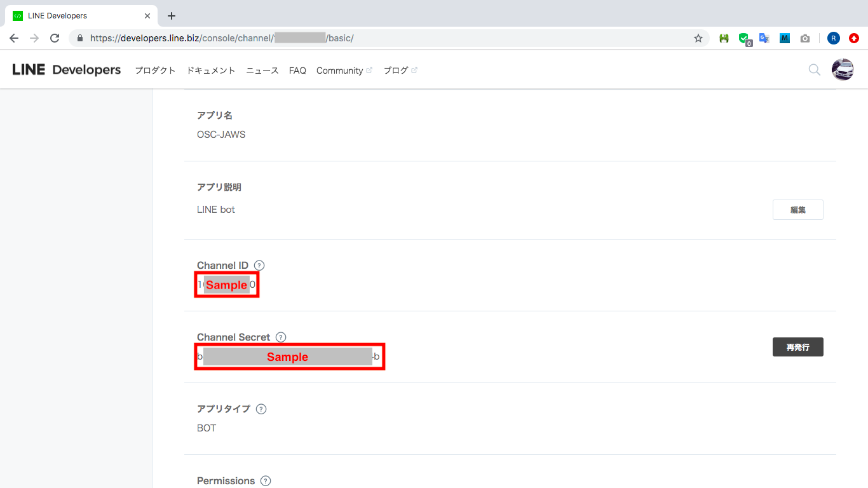Go back to previous page
868x488 pixels.
[x=14, y=38]
